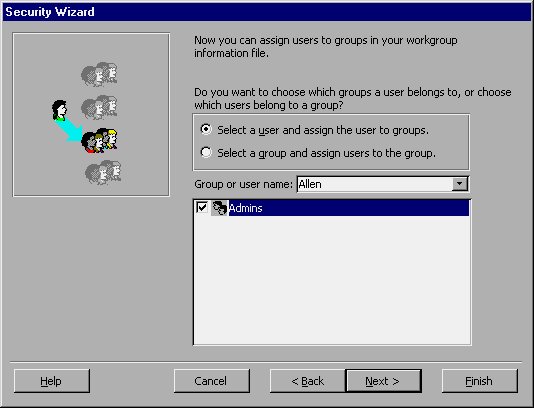
Task: Click the Cancel button
Action: (211, 381)
